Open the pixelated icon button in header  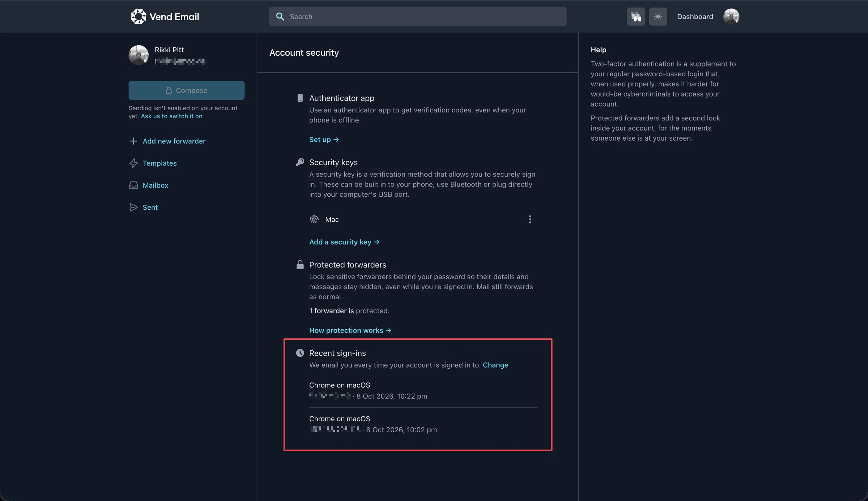pyautogui.click(x=635, y=17)
